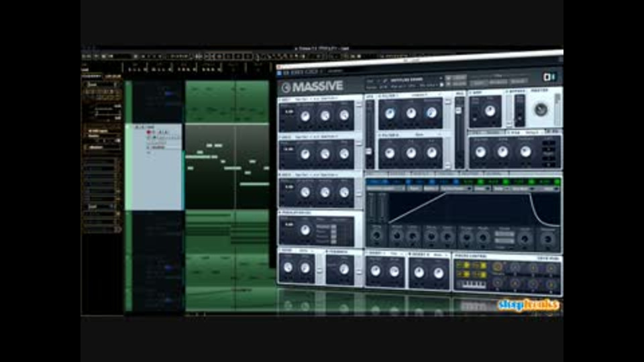Viewport: 644px width, 362px height.
Task: Click the Feedback amount knob
Action: [x=344, y=269]
